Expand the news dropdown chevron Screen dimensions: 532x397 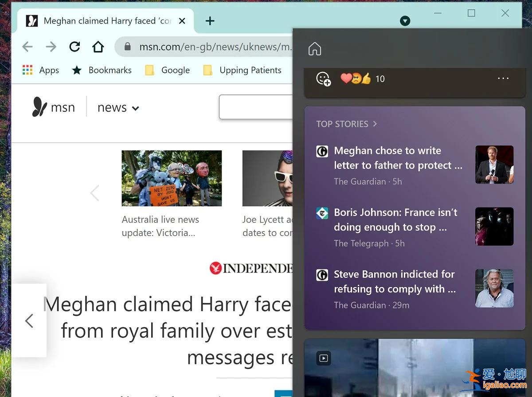[136, 108]
